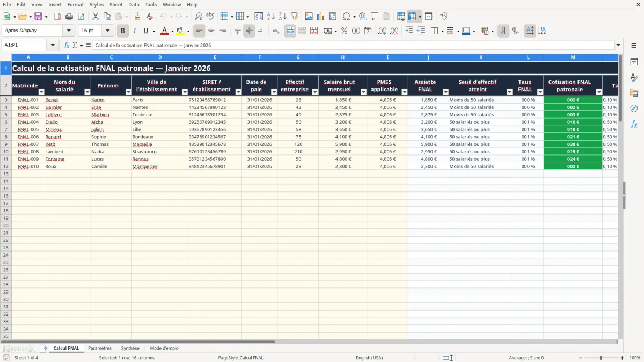Viewport: 644px width, 362px height.
Task: Open the Borders dropdown arrow
Action: tap(443, 31)
